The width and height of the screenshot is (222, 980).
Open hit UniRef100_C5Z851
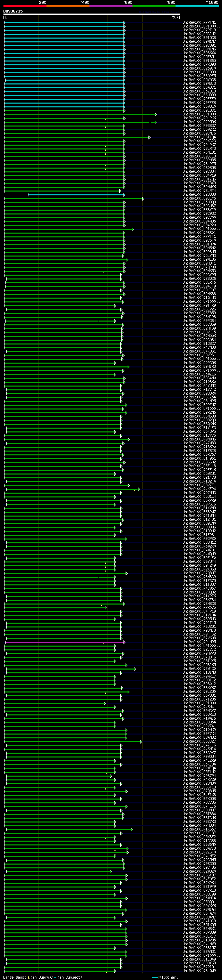(x=199, y=57)
